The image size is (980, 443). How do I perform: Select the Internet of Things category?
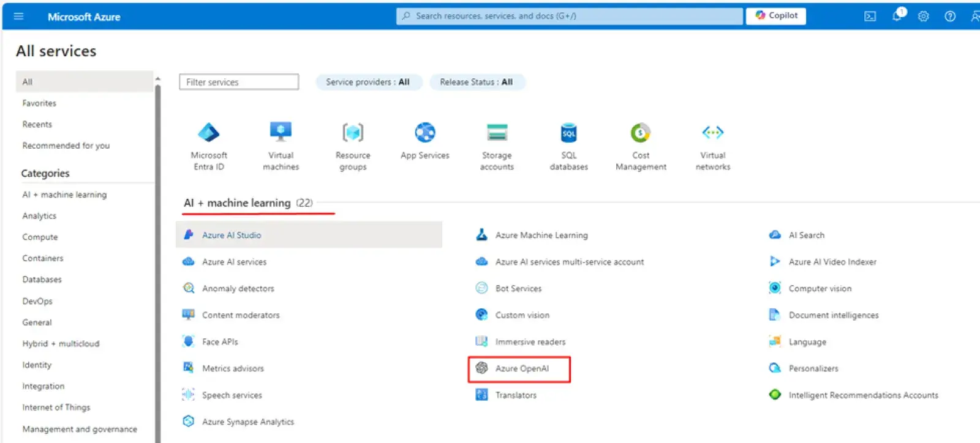pyautogui.click(x=56, y=408)
